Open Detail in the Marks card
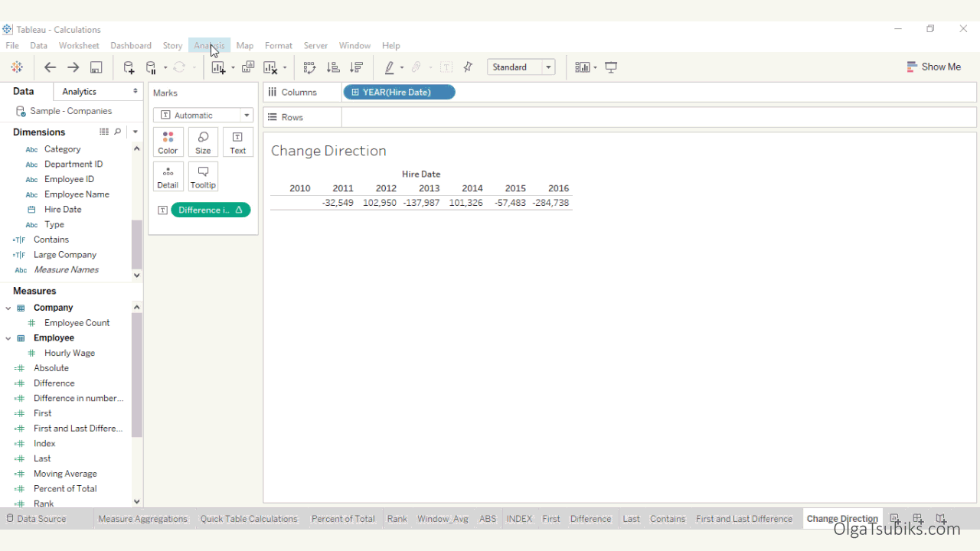Viewport: 980px width, 551px height. click(x=168, y=177)
